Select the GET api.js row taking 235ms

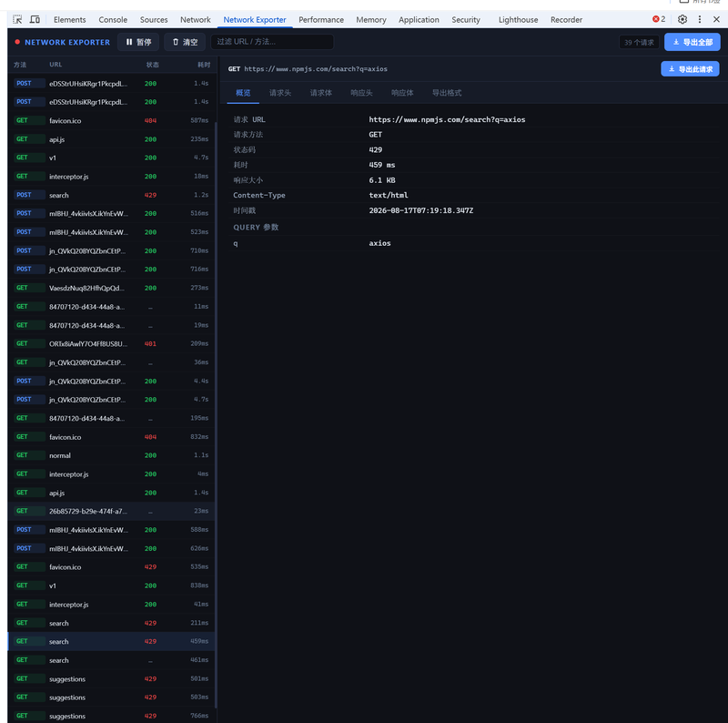[111, 139]
